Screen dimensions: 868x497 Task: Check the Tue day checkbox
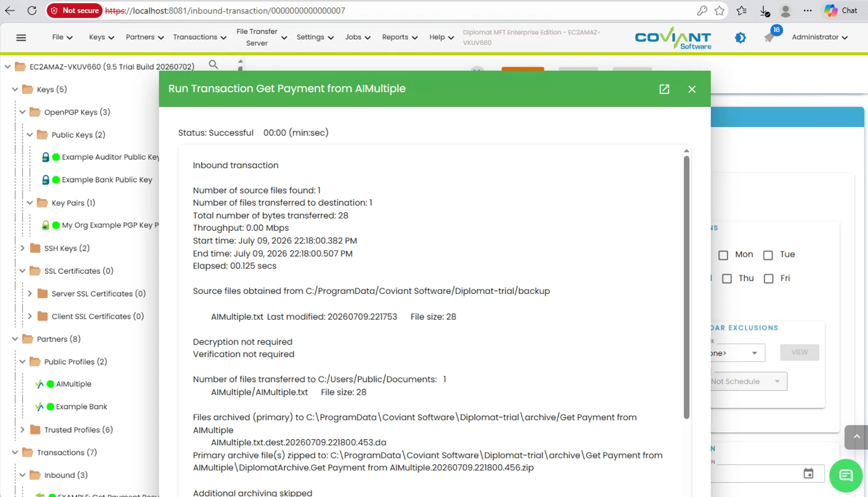coord(768,255)
